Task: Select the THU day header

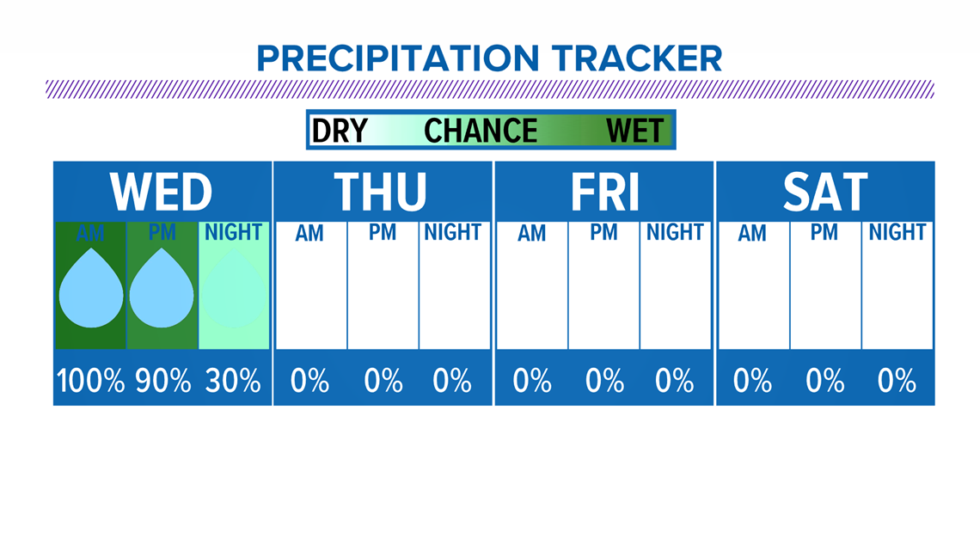Action: tap(381, 192)
